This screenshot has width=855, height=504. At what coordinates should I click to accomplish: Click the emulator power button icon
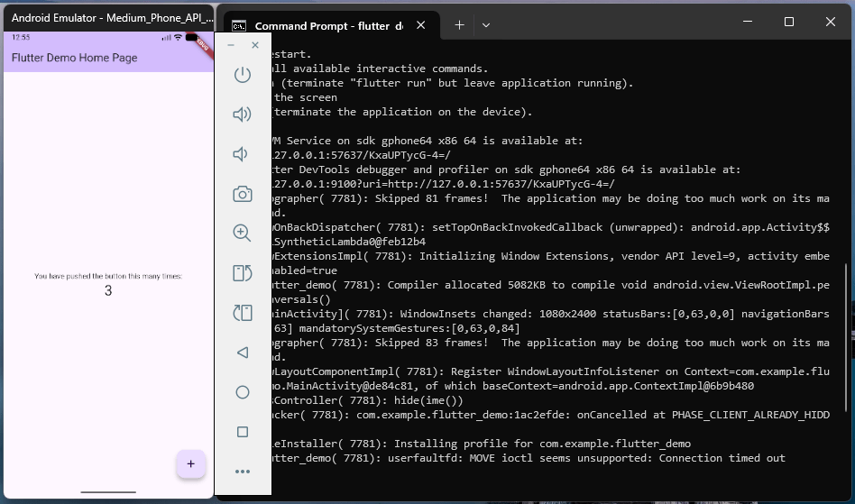pos(243,75)
